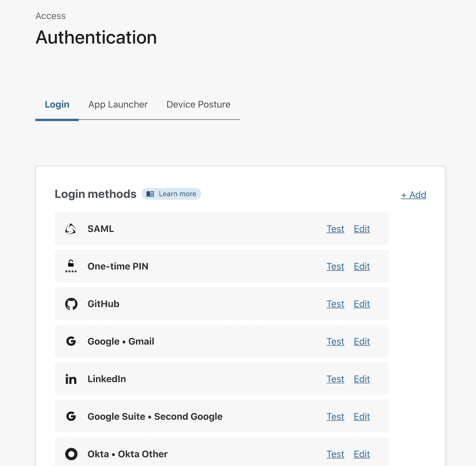The height and width of the screenshot is (466, 476).
Task: Click the book icon in Learn more
Action: tap(150, 194)
